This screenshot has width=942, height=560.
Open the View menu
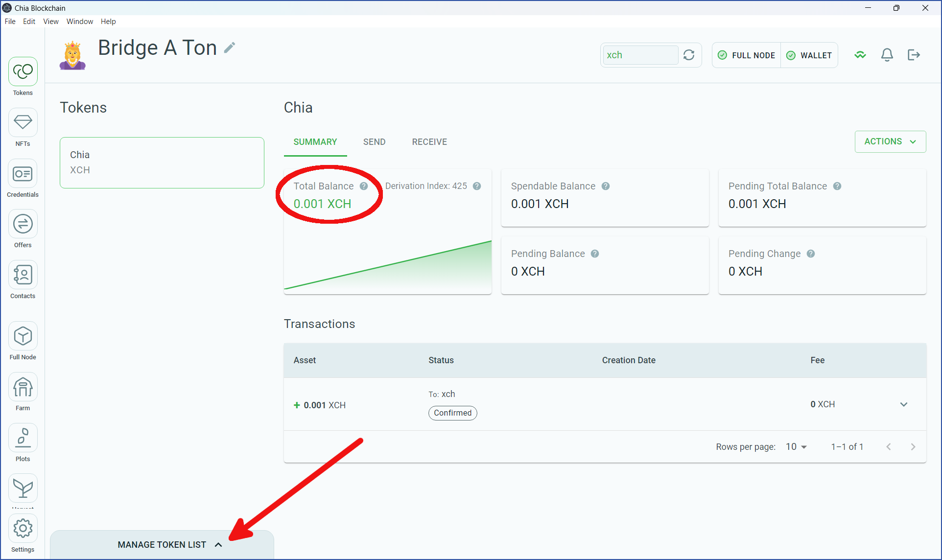(x=50, y=22)
